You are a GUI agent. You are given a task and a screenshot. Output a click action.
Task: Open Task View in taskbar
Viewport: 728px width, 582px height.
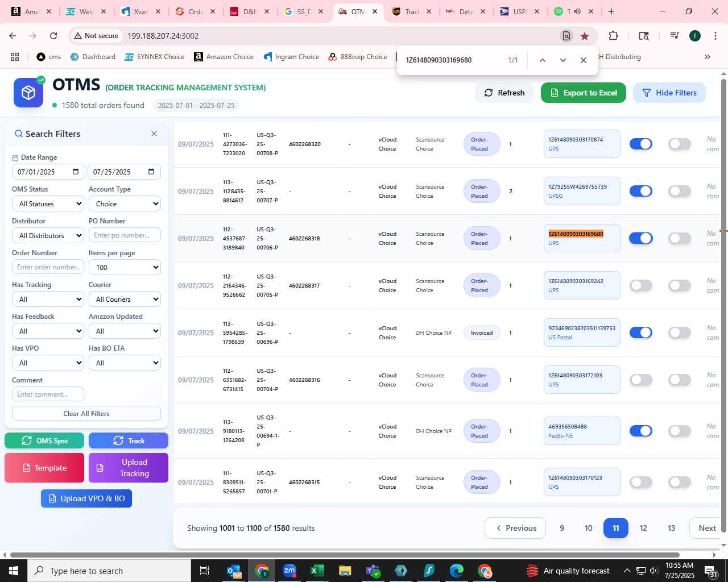(205, 571)
